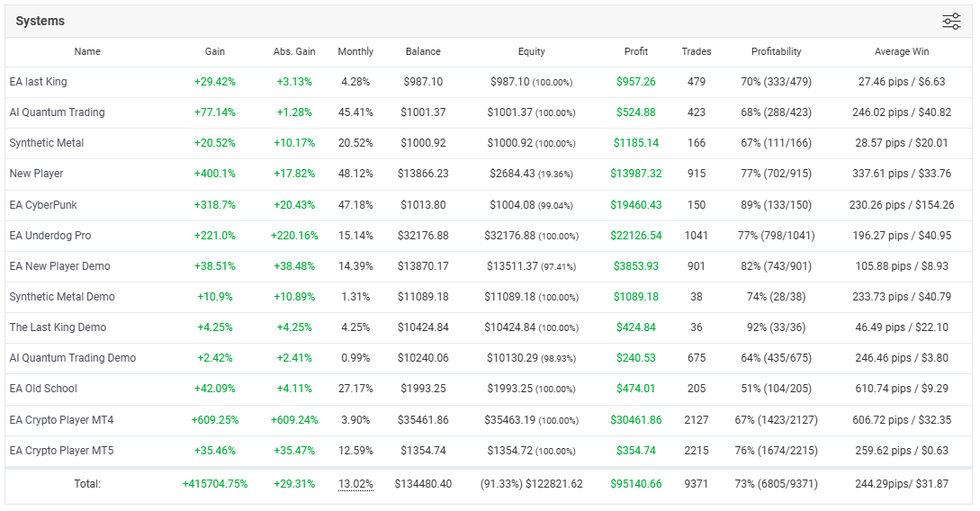Open EA Crypto Player MT4 system
This screenshot has height=511, width=980.
[61, 420]
